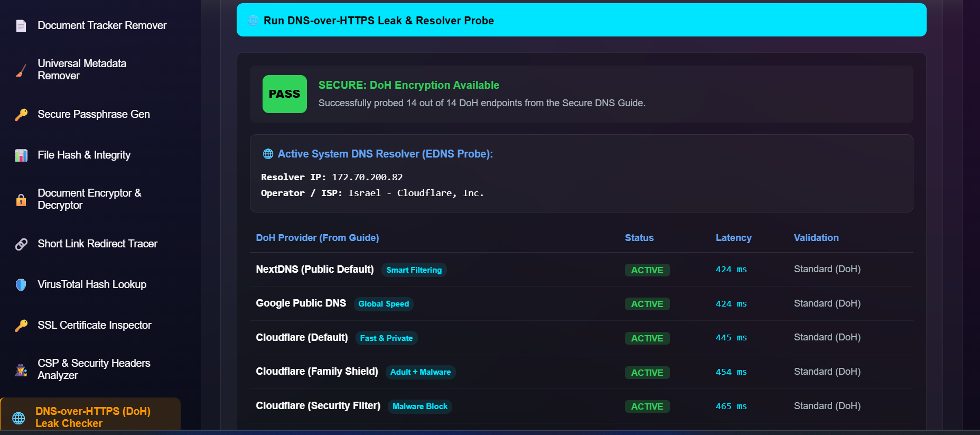The width and height of the screenshot is (980, 435).
Task: Click Resolver IP 172.70.200.82 text
Action: [332, 177]
